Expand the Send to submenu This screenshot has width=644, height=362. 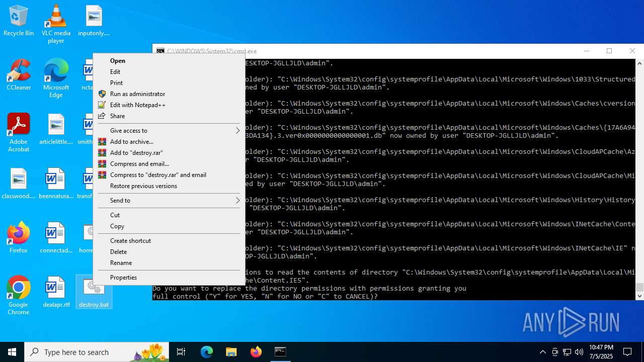169,201
